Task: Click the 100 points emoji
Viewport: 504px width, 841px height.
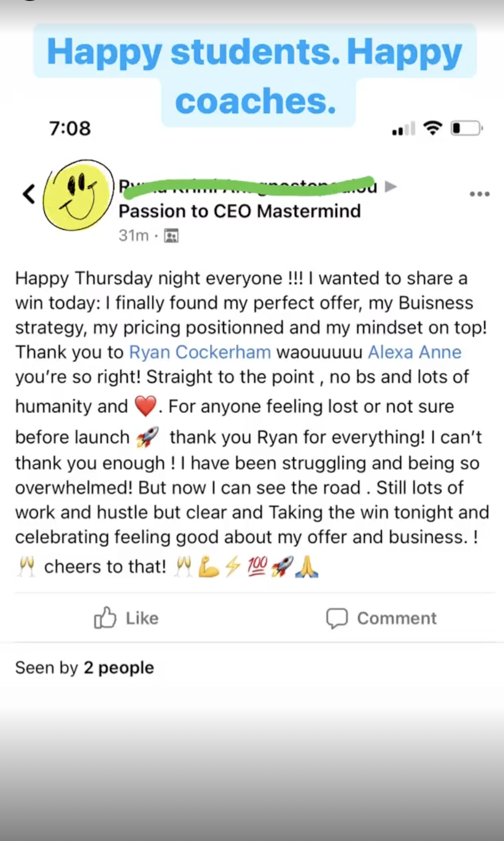Action: coord(257,566)
